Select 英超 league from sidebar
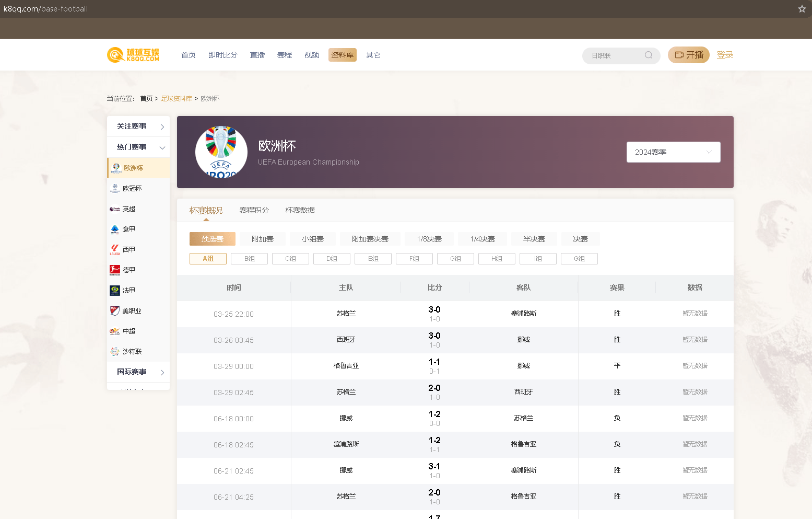 128,209
